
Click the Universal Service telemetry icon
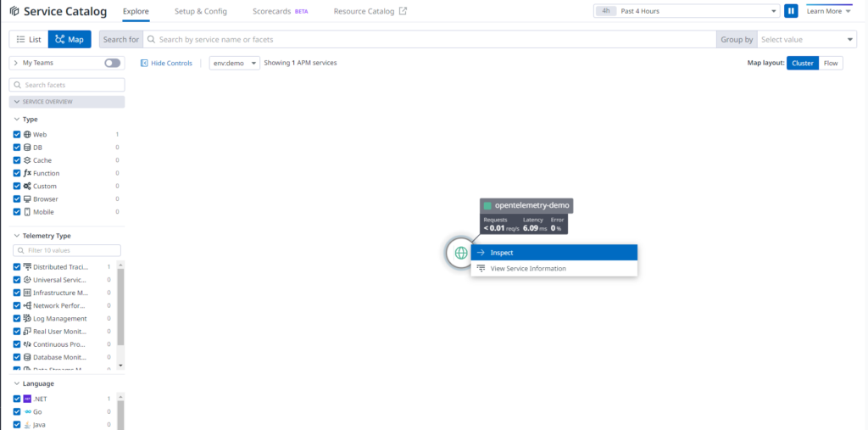pos(28,280)
